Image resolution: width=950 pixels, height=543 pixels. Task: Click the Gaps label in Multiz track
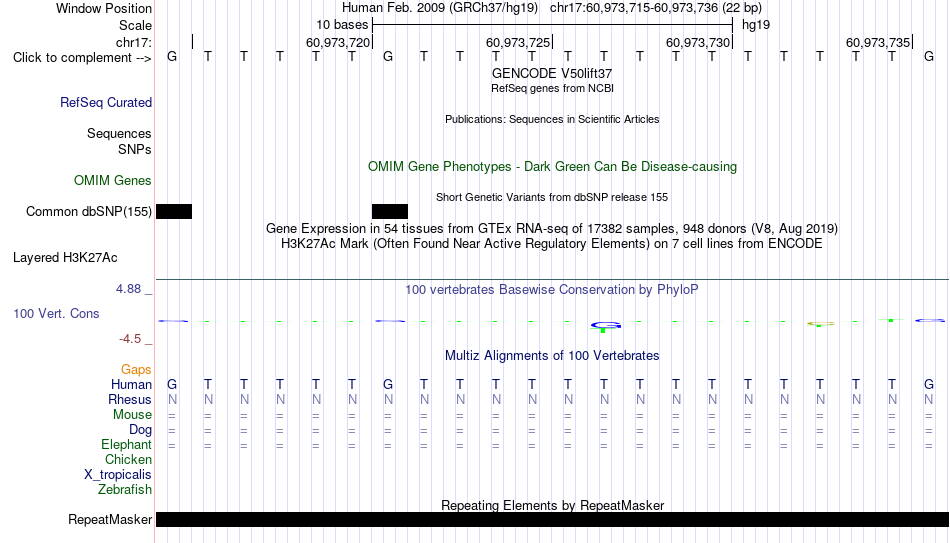point(136,370)
